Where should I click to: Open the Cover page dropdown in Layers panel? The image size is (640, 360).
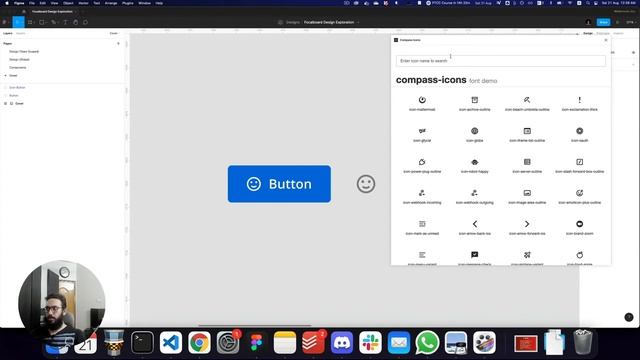pyautogui.click(x=114, y=33)
